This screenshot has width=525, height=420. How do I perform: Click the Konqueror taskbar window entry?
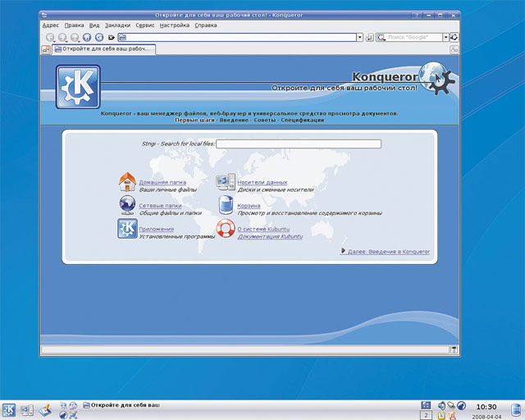(121, 405)
